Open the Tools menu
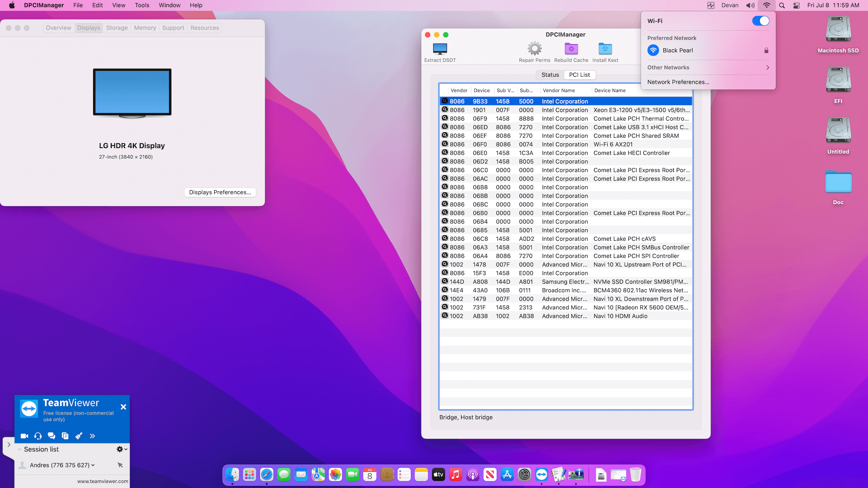 [x=142, y=5]
